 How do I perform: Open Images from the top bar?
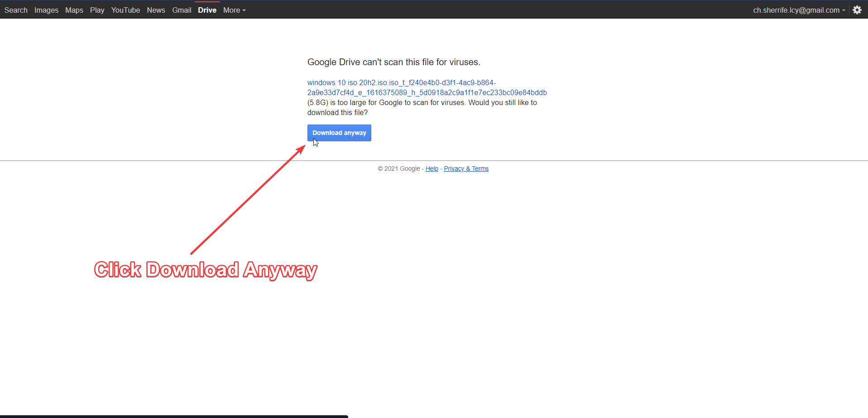[x=46, y=10]
